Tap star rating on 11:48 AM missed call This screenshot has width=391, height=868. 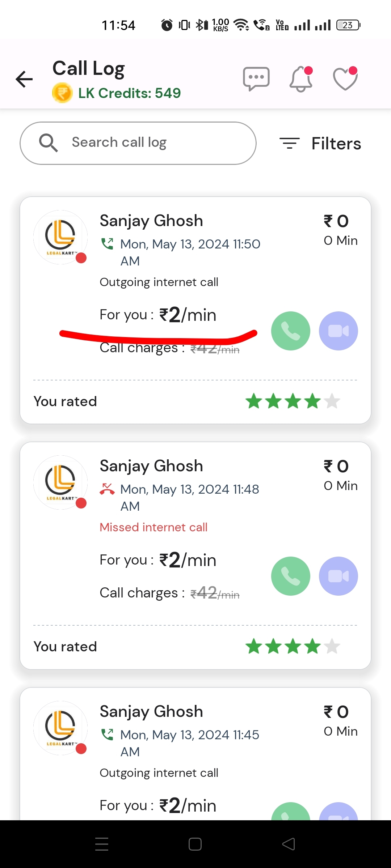click(x=293, y=646)
